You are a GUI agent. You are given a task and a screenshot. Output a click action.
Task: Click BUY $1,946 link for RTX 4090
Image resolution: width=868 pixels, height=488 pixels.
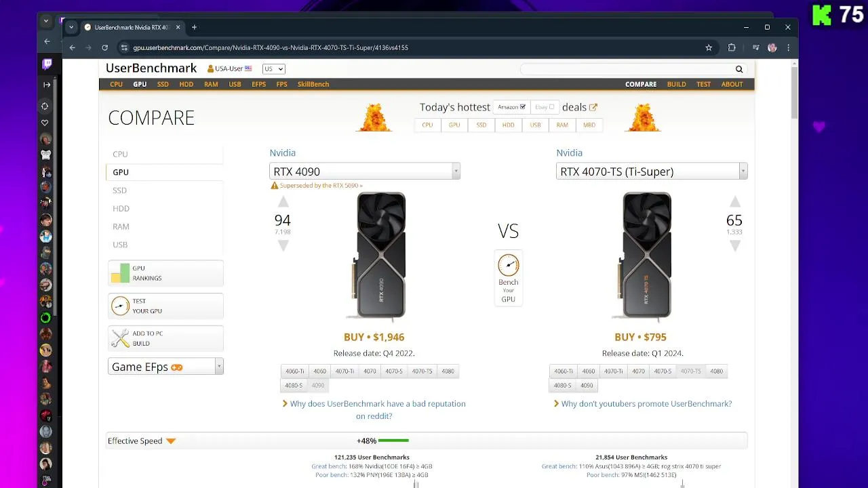pos(374,337)
